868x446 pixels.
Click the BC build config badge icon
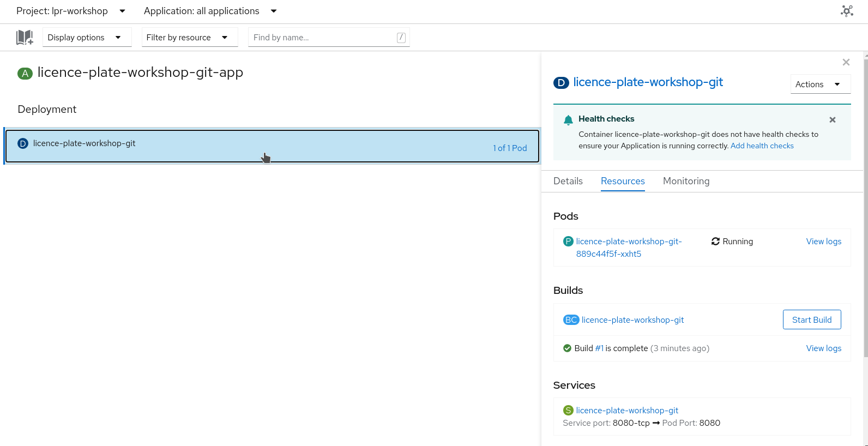571,320
